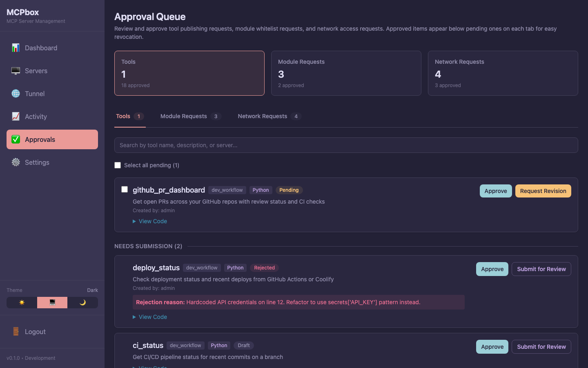The height and width of the screenshot is (368, 588).
Task: Check the Select all pending checkbox
Action: (x=118, y=165)
